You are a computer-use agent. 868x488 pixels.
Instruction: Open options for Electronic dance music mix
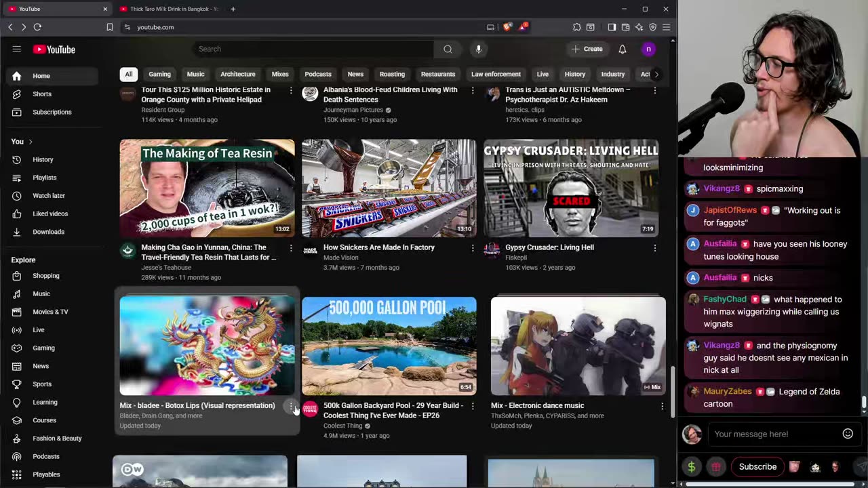coord(662,406)
